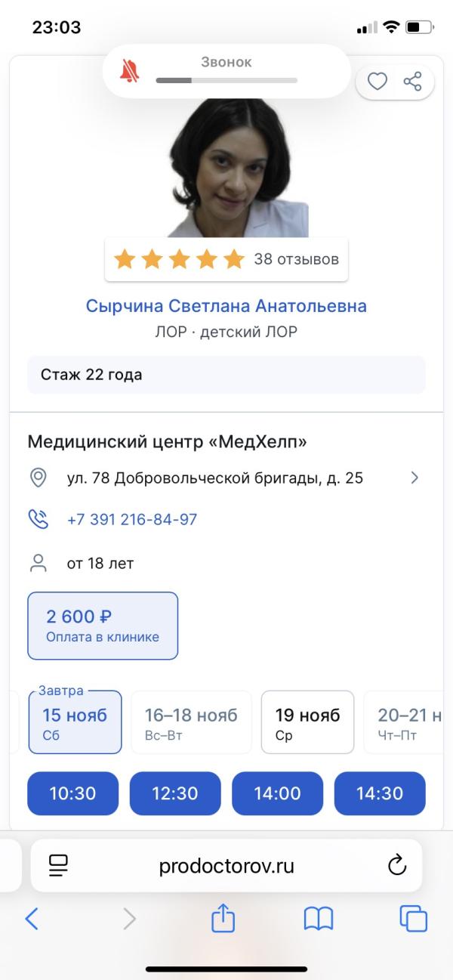Book the 10:30 time slot

point(73,793)
